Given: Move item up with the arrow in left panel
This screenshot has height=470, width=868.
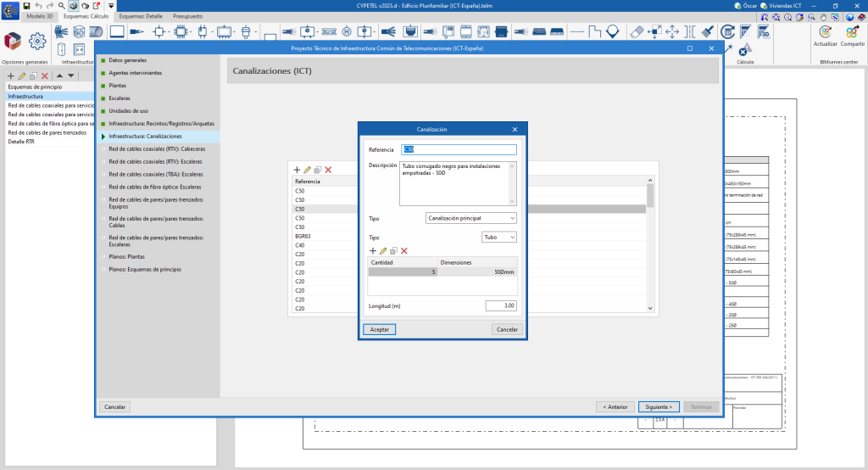Looking at the screenshot, I should pos(59,76).
